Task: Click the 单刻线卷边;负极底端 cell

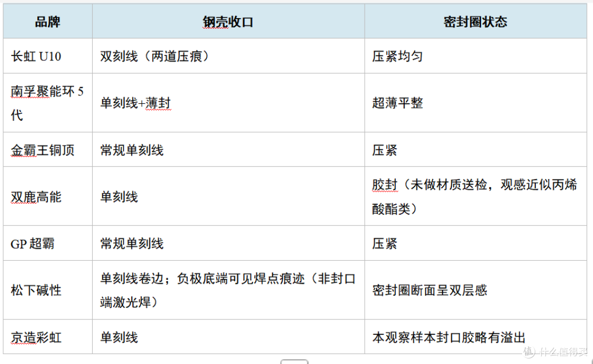Action: pos(228,290)
